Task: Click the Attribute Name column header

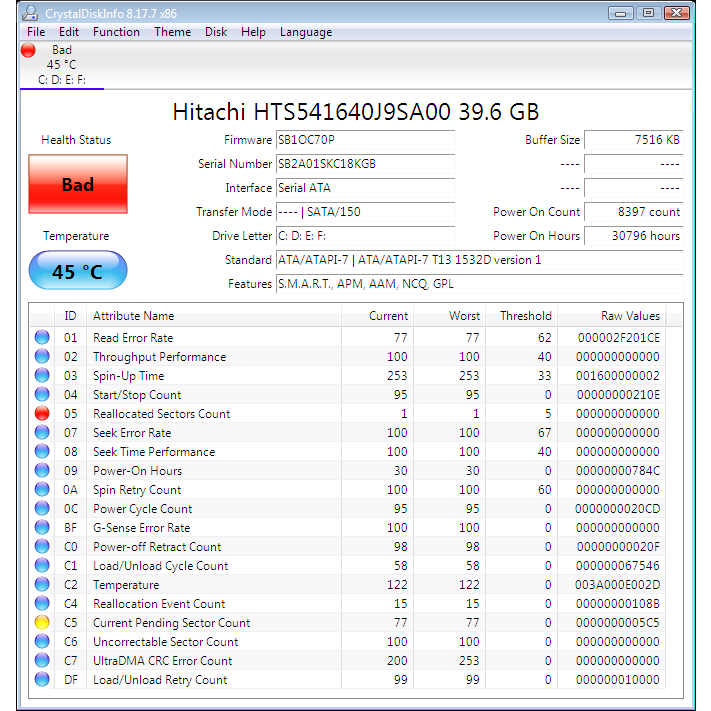Action: point(214,316)
